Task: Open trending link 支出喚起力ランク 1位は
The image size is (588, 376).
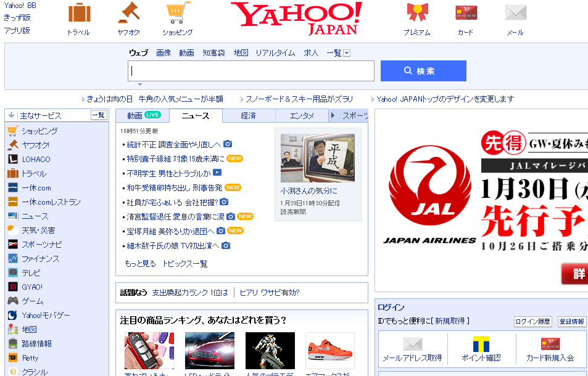Action: (190, 293)
